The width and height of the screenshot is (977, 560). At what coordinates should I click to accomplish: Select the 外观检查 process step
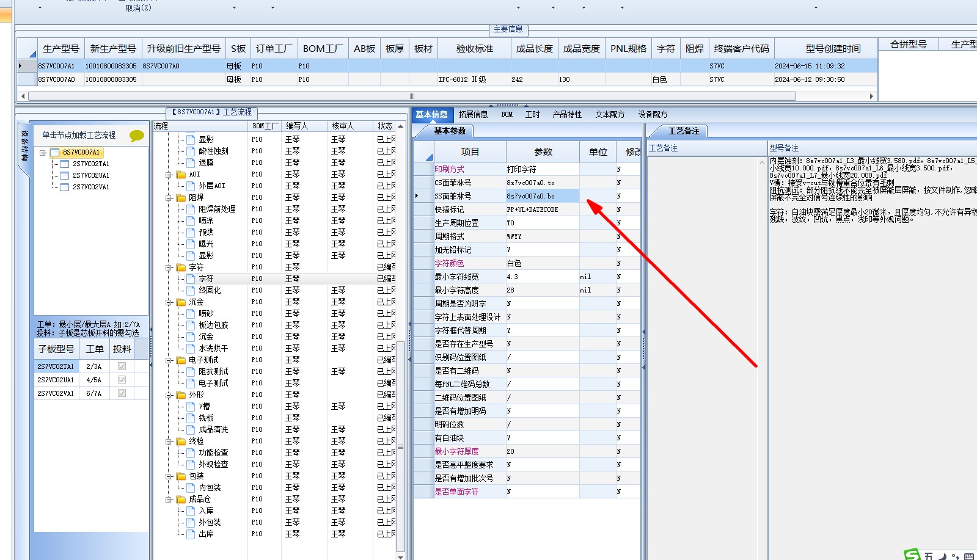point(213,465)
